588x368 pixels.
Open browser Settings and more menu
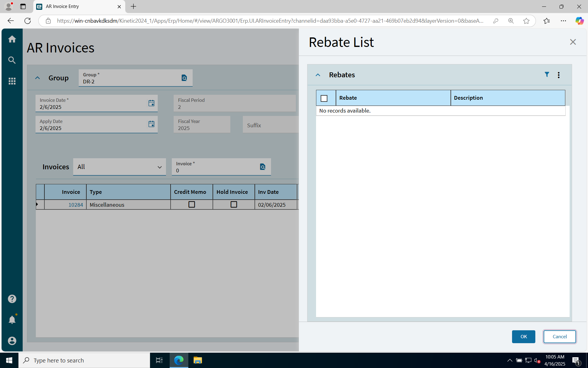(563, 21)
